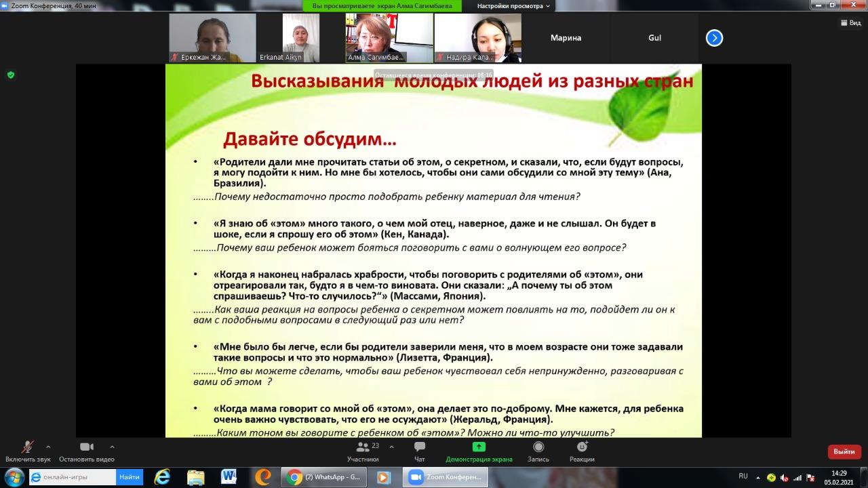Image resolution: width=868 pixels, height=488 pixels.
Task: Open the Windows Start menu
Action: click(14, 477)
